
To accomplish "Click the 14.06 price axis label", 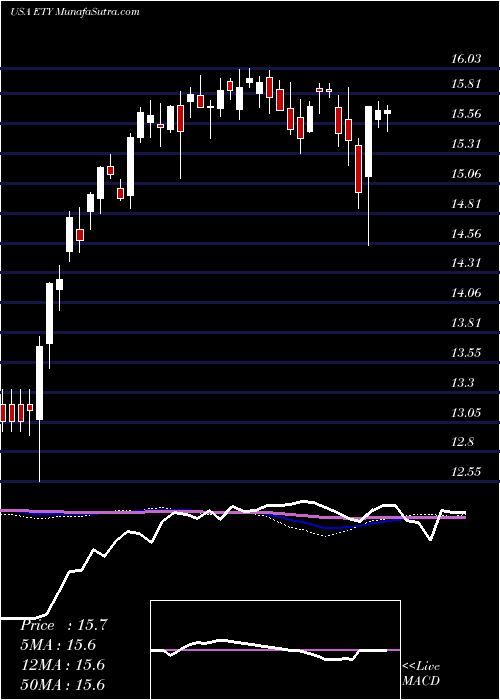I will pos(467,293).
